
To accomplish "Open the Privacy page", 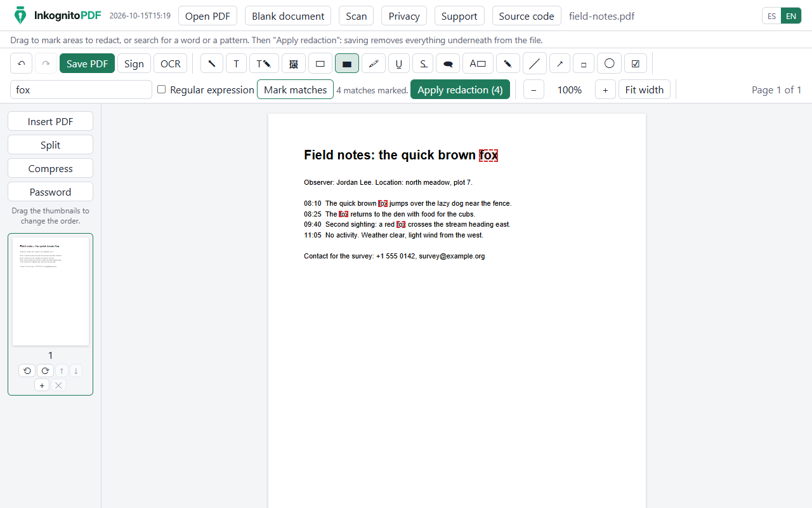I will coord(404,16).
